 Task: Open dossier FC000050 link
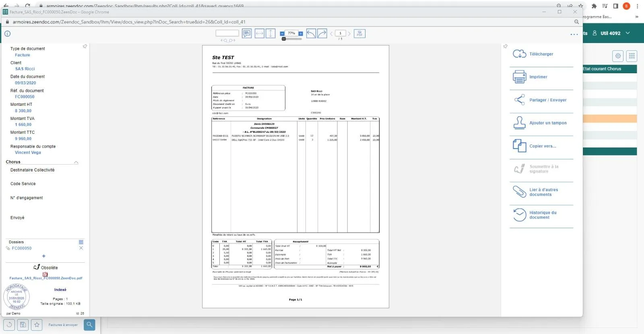22,248
